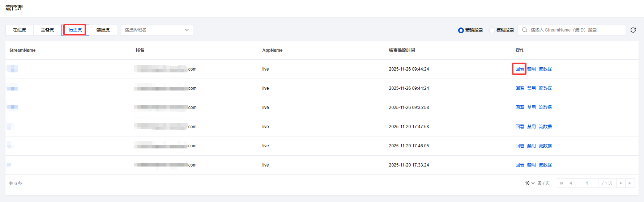
Task: Go to the first page of results
Action: pyautogui.click(x=562, y=183)
